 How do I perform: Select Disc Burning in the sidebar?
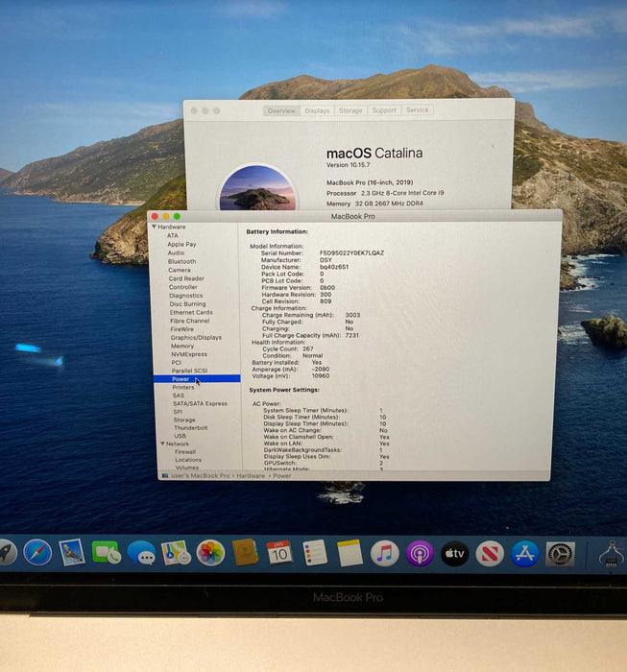187,304
